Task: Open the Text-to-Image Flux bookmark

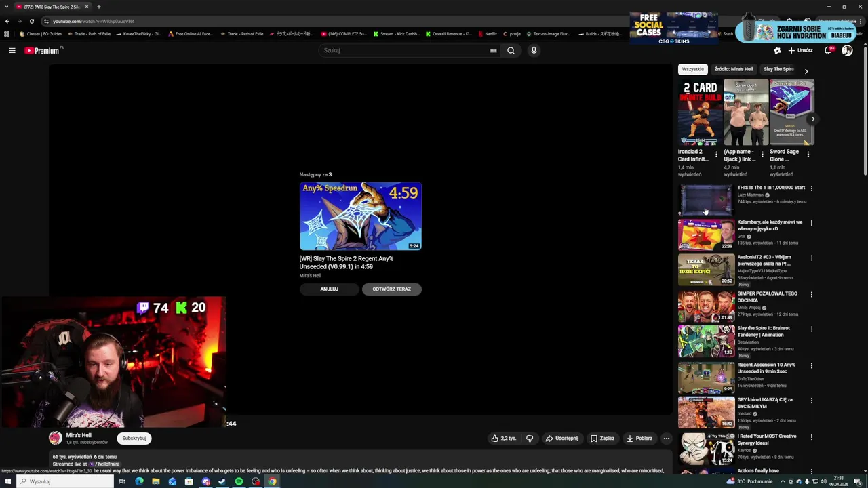Action: tap(548, 34)
